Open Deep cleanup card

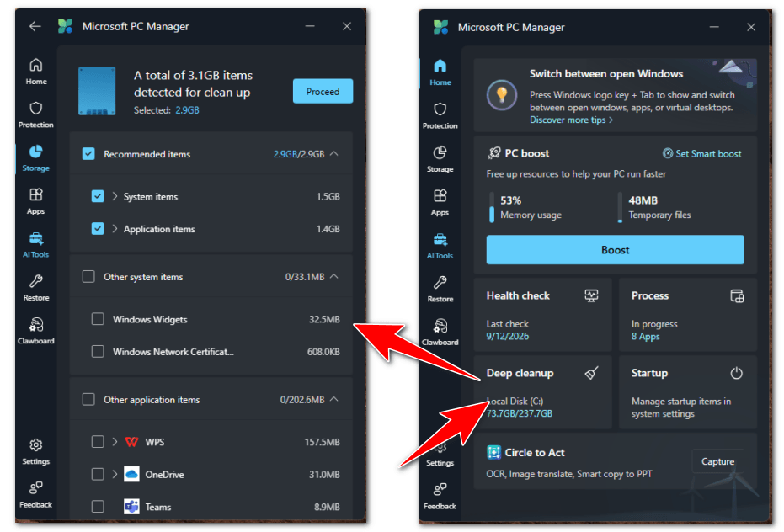point(542,392)
